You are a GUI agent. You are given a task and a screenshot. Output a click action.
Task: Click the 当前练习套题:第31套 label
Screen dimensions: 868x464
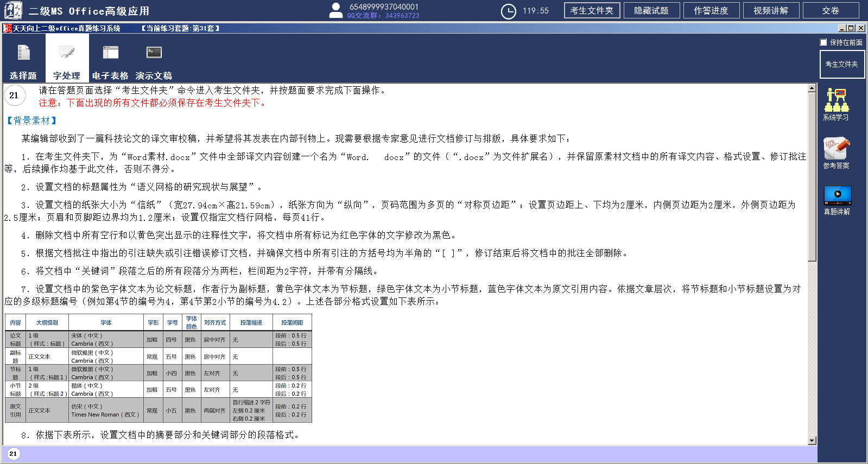pos(180,28)
